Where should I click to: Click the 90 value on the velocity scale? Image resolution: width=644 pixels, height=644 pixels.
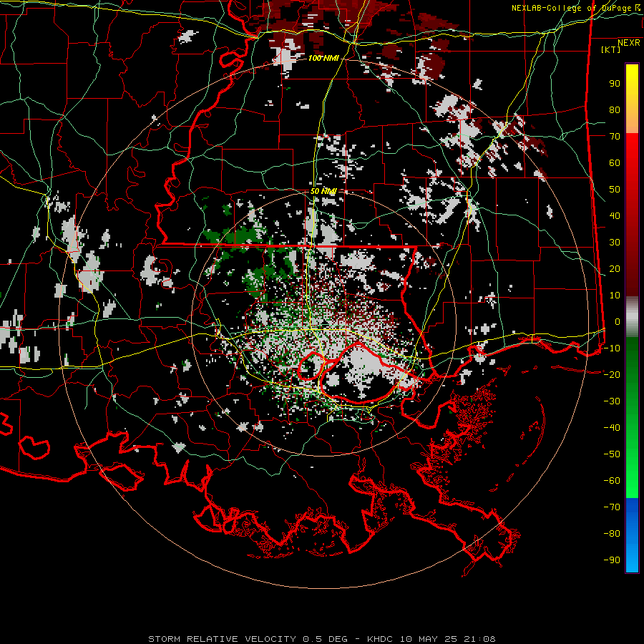[x=615, y=84]
